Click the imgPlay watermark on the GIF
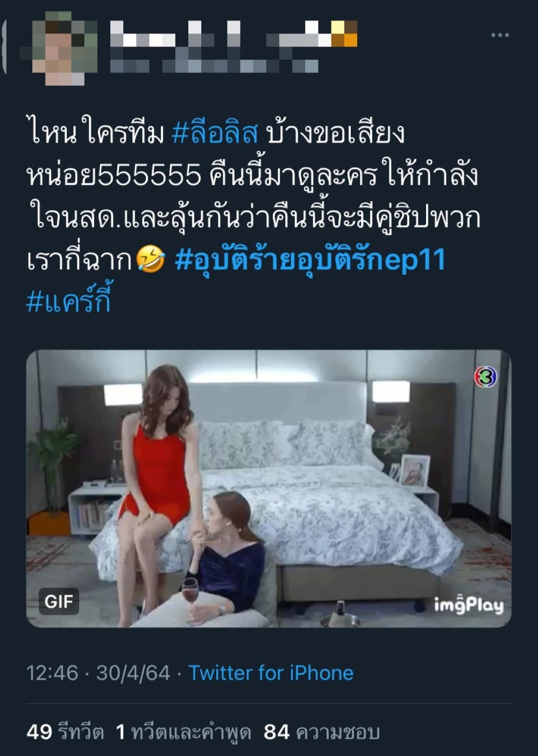This screenshot has width=538, height=756. pos(469,605)
